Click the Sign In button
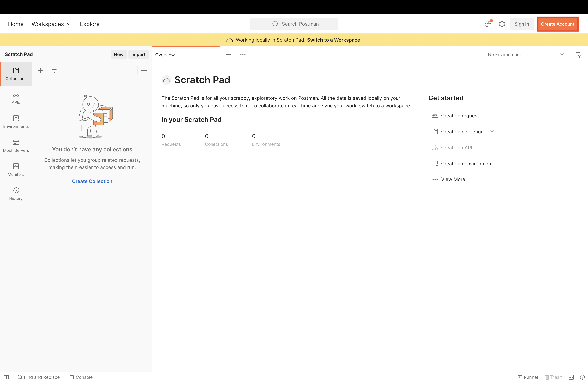 [522, 24]
